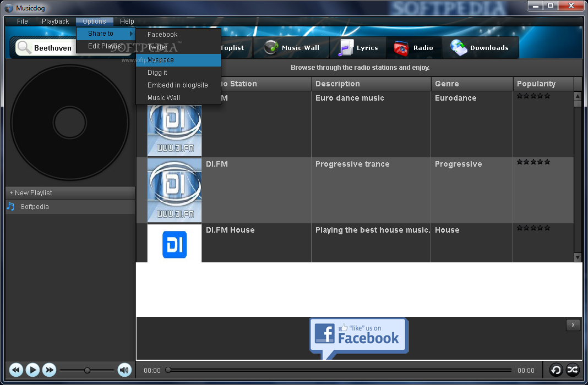Open the Downloads tab
Image resolution: width=588 pixels, height=385 pixels.
(481, 47)
